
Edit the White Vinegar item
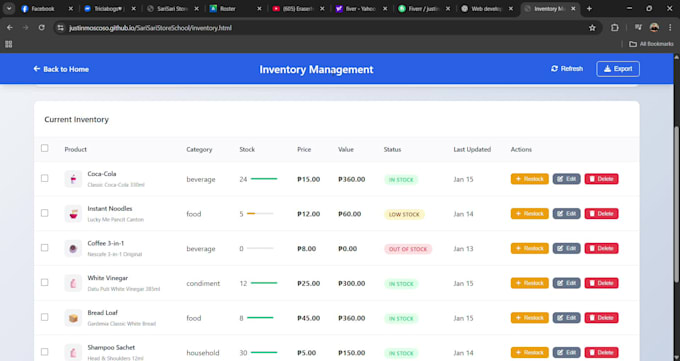566,283
